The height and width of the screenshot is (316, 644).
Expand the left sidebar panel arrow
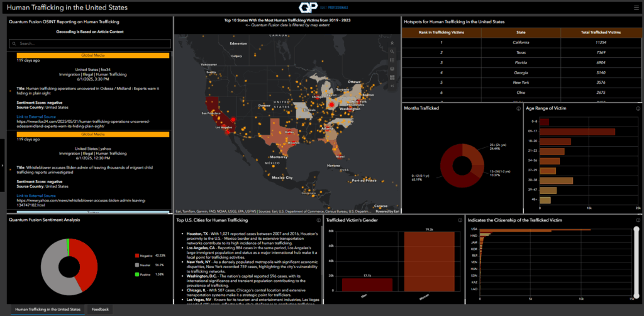(3, 166)
